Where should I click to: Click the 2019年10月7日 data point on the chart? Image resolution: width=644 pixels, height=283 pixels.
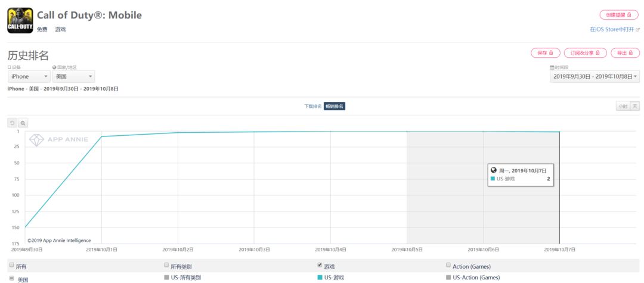click(559, 132)
